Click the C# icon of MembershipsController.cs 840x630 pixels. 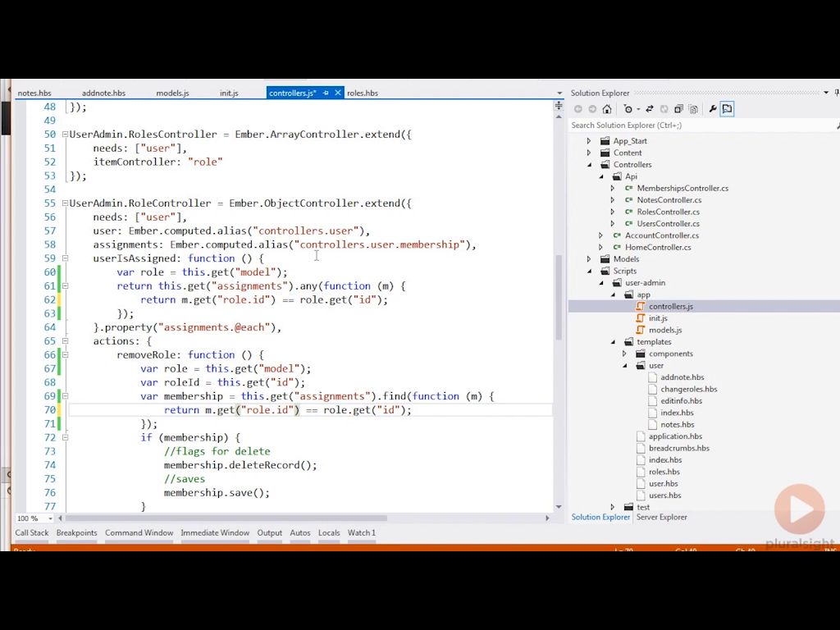pos(629,188)
